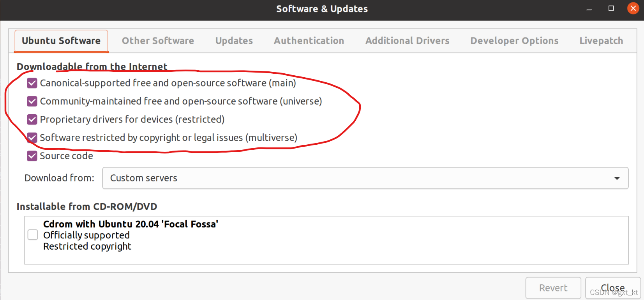Go to the Updates tab

pyautogui.click(x=234, y=41)
